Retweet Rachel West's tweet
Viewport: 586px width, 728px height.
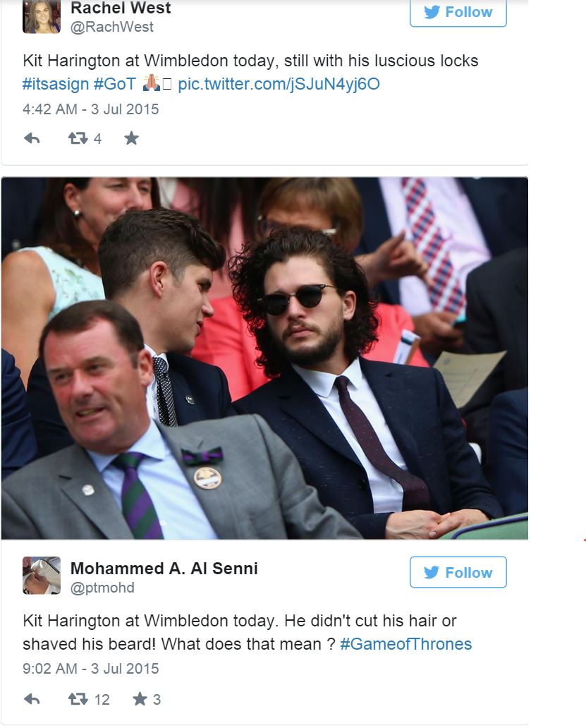pyautogui.click(x=78, y=138)
